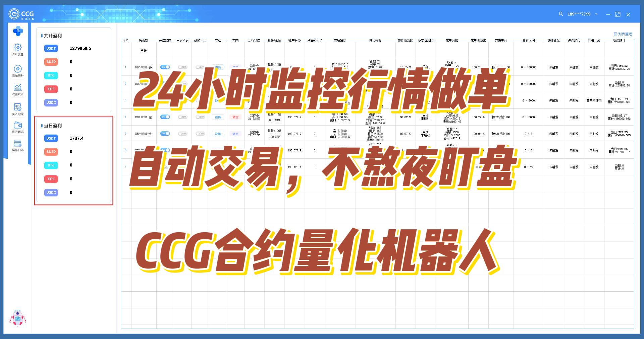
Task: Open 操作日志 in the sidebar
Action: coord(18,146)
